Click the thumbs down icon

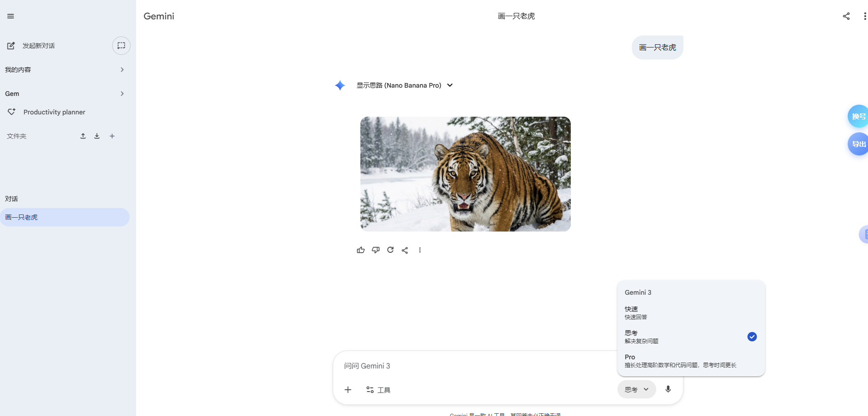coord(376,250)
